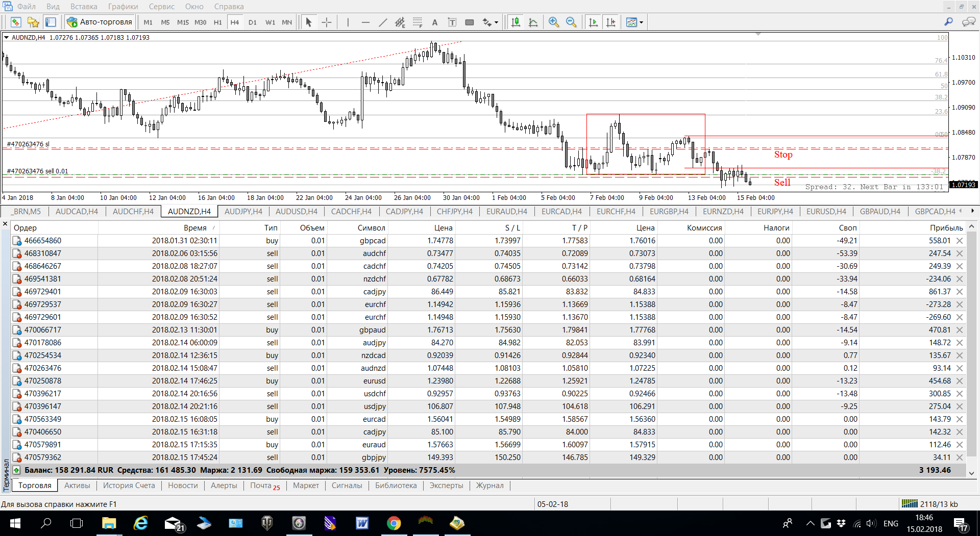Screen dimensions: 980x536
Task: Switch timeframe to M5
Action: coord(165,22)
